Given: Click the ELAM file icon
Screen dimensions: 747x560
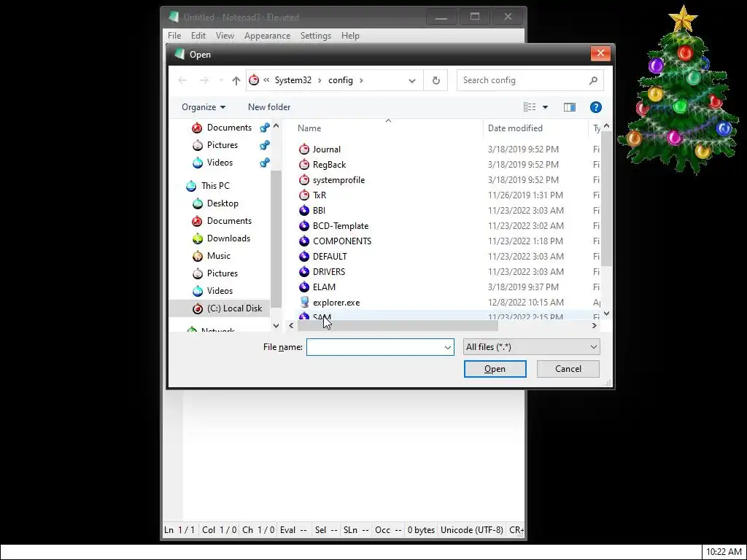Looking at the screenshot, I should [x=304, y=287].
